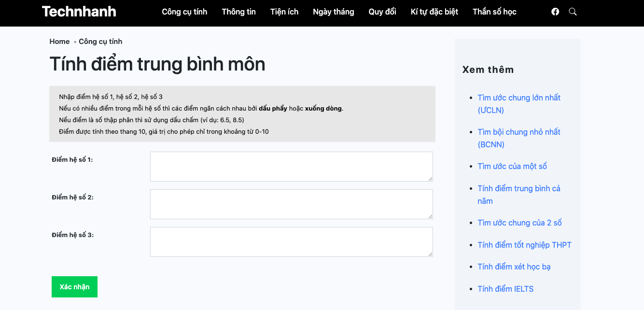Viewport: 644px width, 310px height.
Task: Open the Công cụ tính menu
Action: (x=184, y=12)
